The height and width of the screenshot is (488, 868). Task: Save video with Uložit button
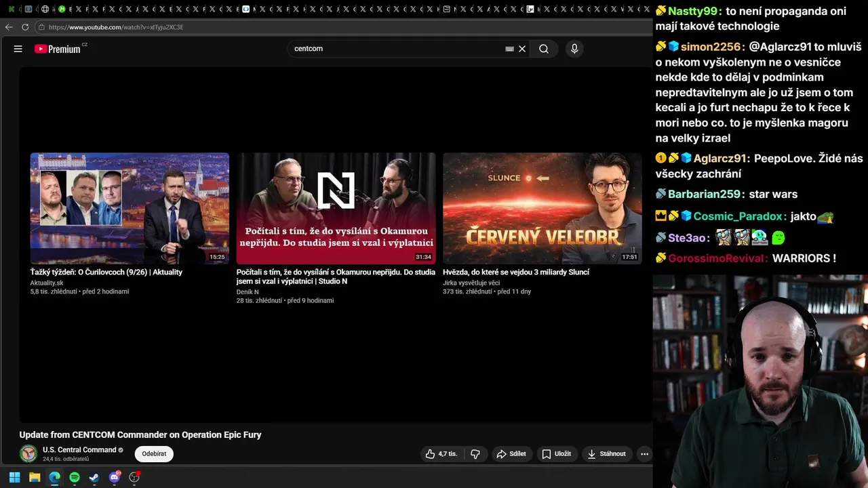pyautogui.click(x=556, y=454)
